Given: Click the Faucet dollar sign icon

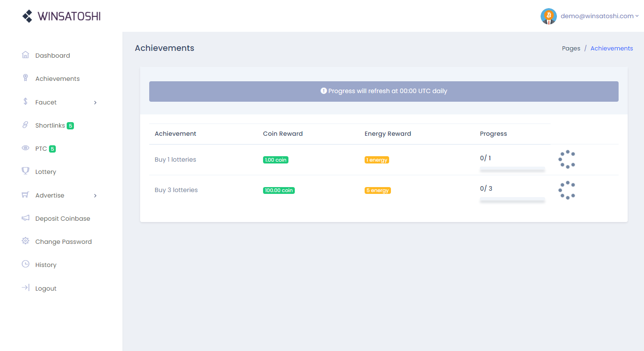Looking at the screenshot, I should (25, 102).
